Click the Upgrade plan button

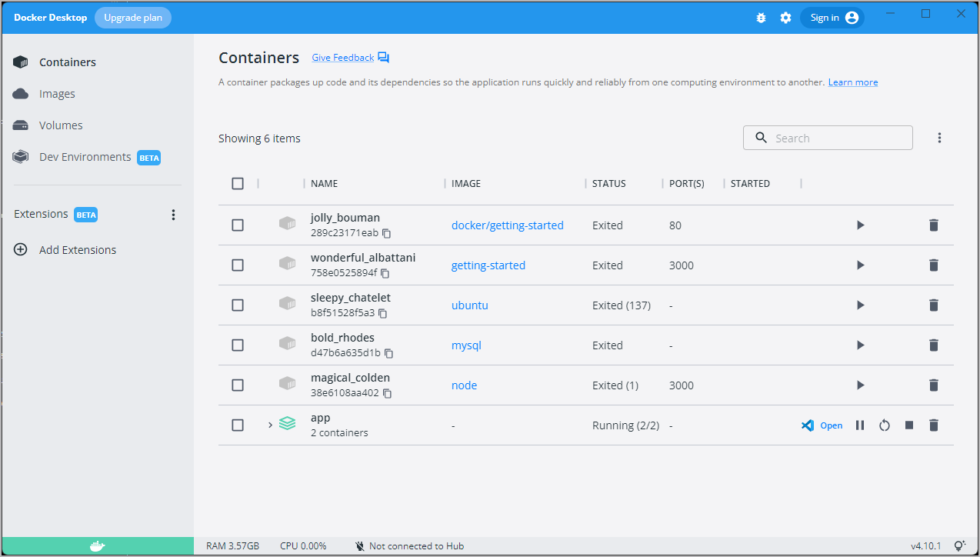point(133,18)
